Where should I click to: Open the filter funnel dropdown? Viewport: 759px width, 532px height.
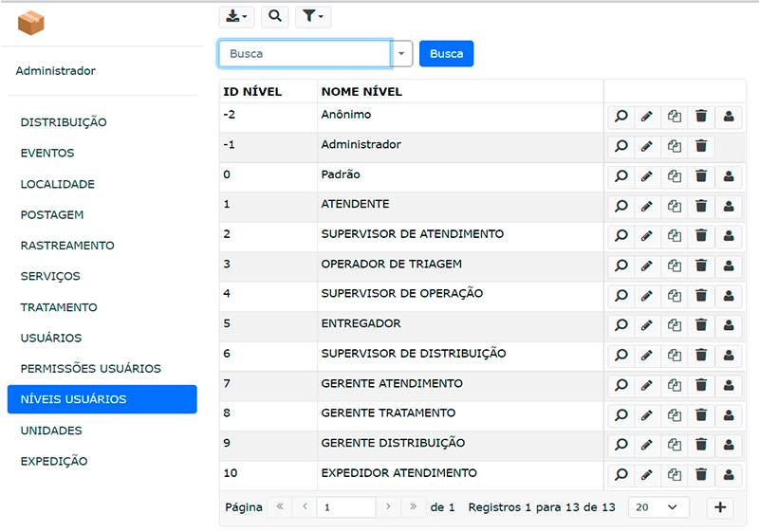click(313, 16)
